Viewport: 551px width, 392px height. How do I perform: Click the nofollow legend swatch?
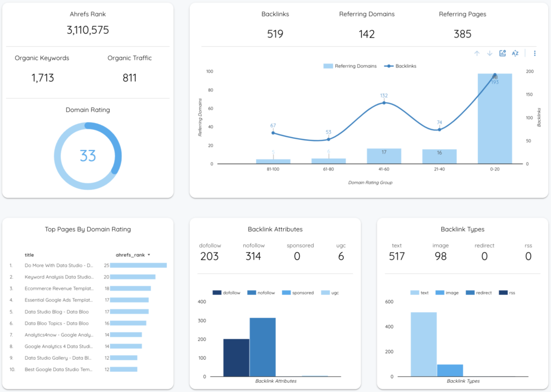tap(252, 293)
